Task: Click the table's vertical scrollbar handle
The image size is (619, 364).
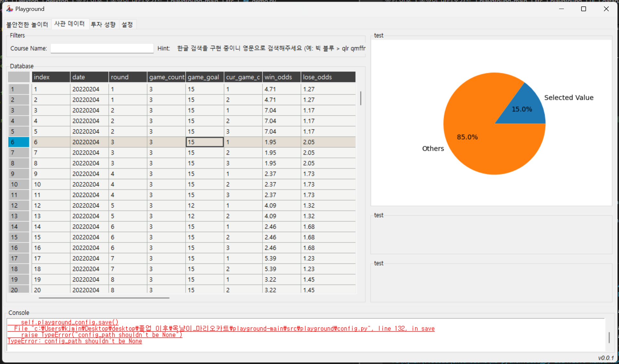Action: point(361,98)
